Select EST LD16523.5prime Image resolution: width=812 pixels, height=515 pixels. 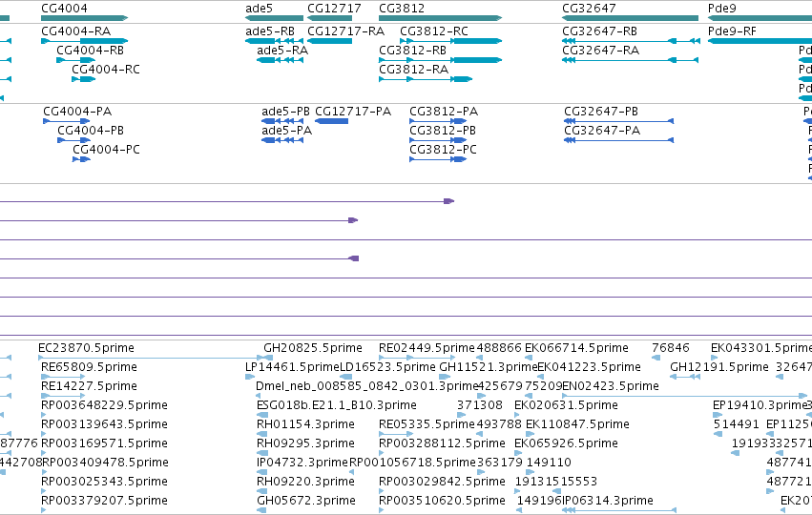pos(346,377)
